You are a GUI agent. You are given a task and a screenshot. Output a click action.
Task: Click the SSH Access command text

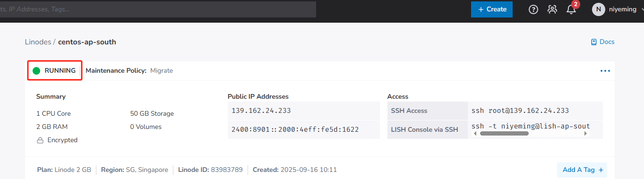520,111
